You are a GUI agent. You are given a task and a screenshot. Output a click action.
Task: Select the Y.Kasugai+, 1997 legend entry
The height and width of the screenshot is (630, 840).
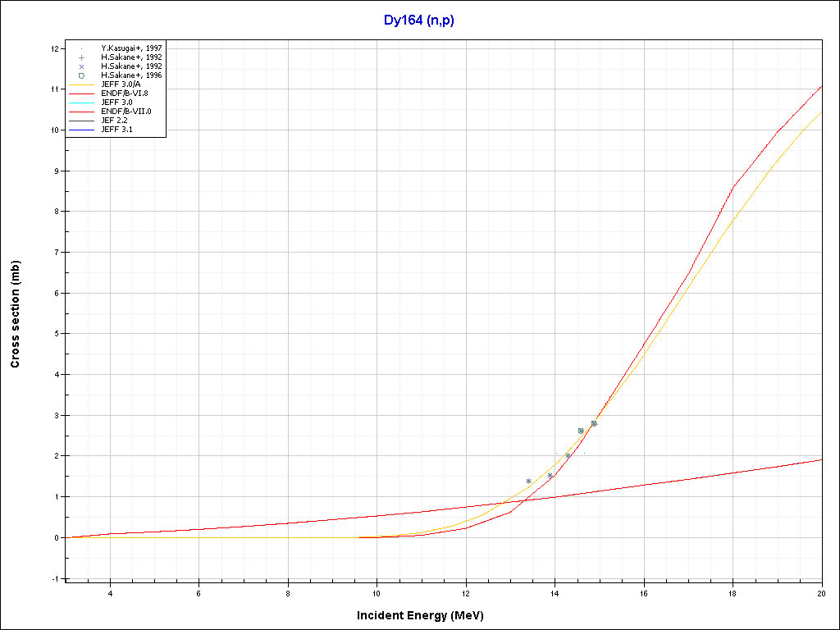coord(126,48)
